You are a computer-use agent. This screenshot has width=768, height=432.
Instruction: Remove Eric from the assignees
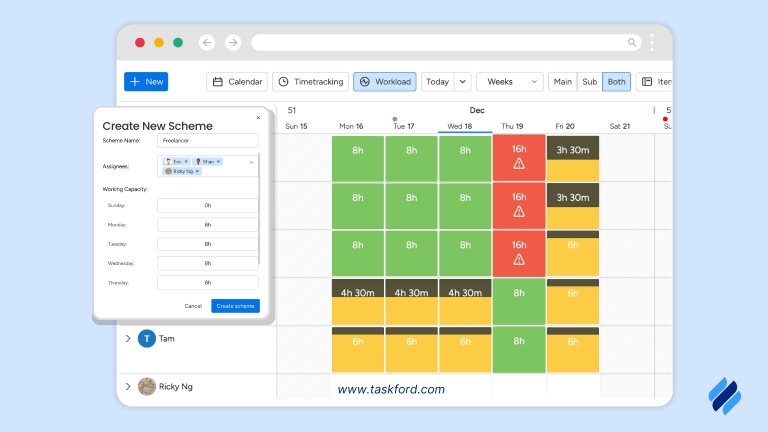(x=186, y=161)
